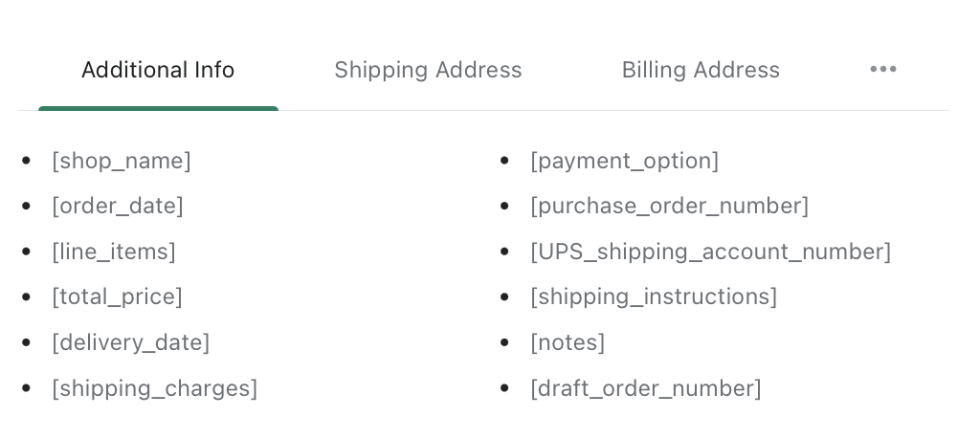The height and width of the screenshot is (438, 980).
Task: Select the [shipping_charges] variable
Action: click(154, 388)
